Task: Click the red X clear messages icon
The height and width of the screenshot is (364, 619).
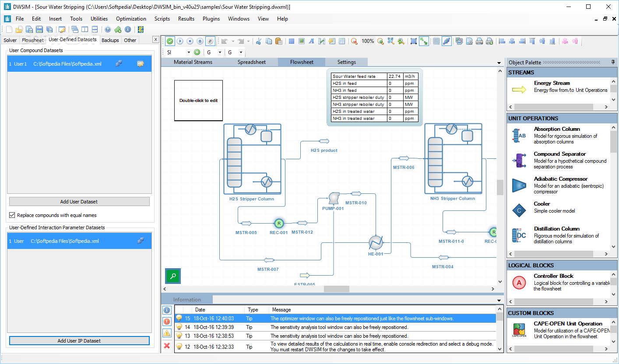Action: point(167,346)
